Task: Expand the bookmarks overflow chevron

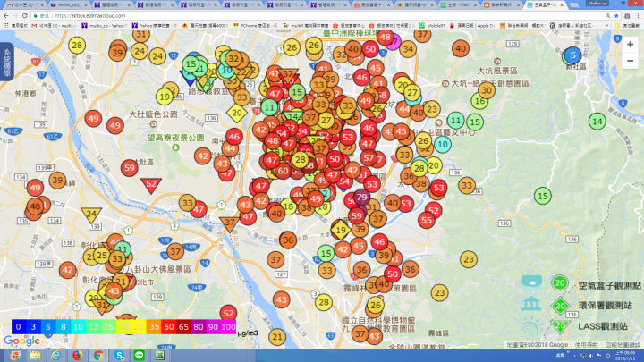Action: point(607,25)
